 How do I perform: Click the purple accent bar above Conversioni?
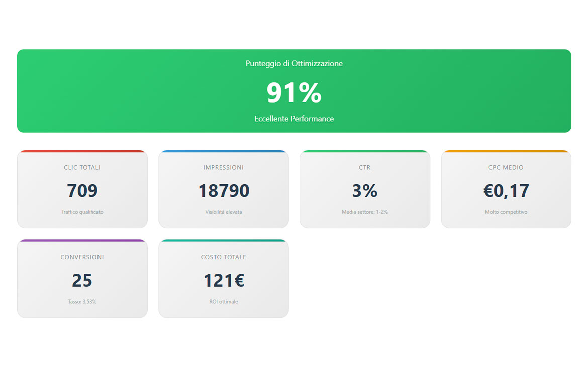[x=82, y=240]
